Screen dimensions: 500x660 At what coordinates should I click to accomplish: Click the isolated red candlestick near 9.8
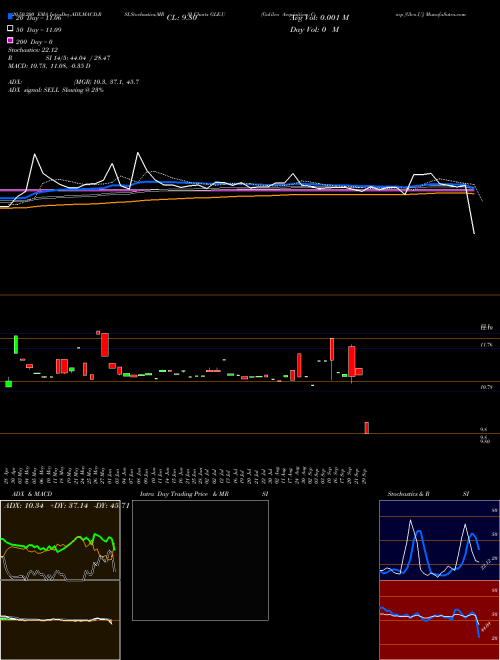(367, 428)
